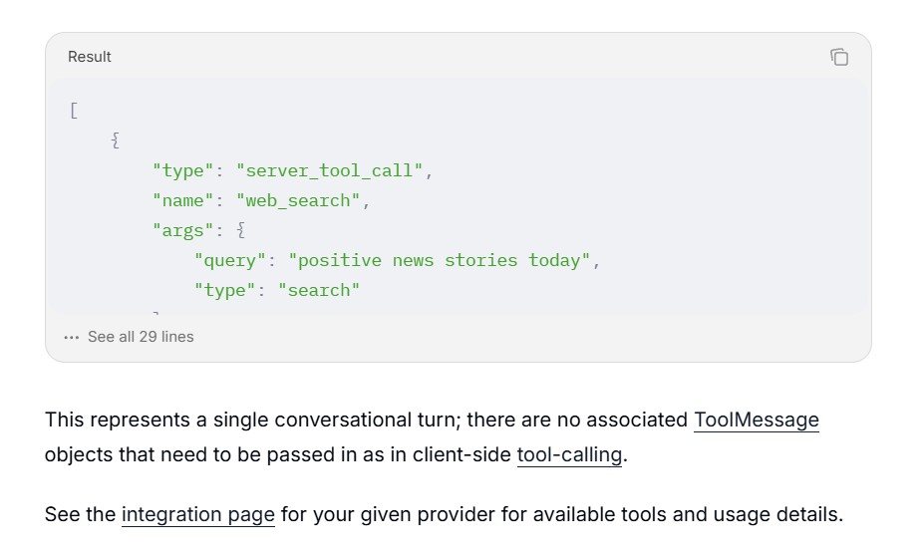Click the opening square bracket line
The width and height of the screenshot is (924, 560).
tap(74, 111)
